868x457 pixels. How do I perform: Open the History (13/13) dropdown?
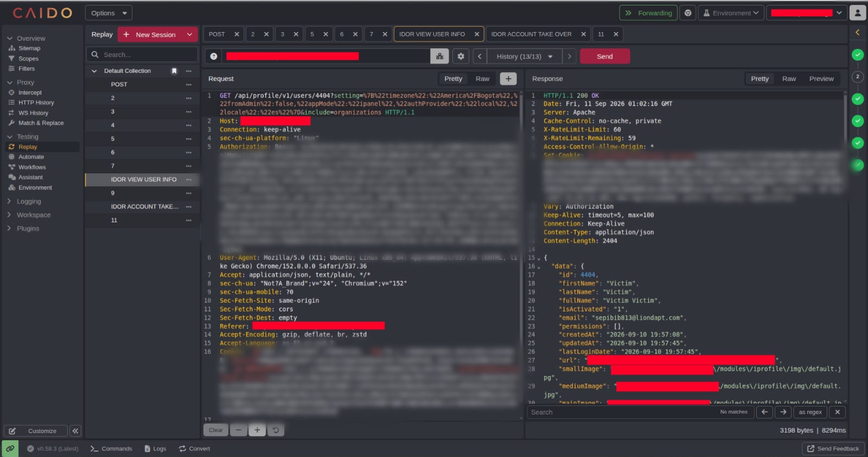(x=524, y=56)
